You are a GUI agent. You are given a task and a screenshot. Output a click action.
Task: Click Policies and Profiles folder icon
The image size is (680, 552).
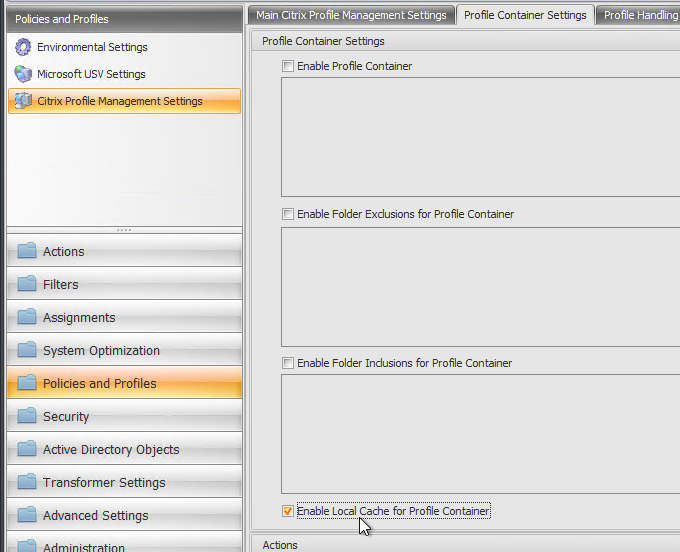click(27, 382)
